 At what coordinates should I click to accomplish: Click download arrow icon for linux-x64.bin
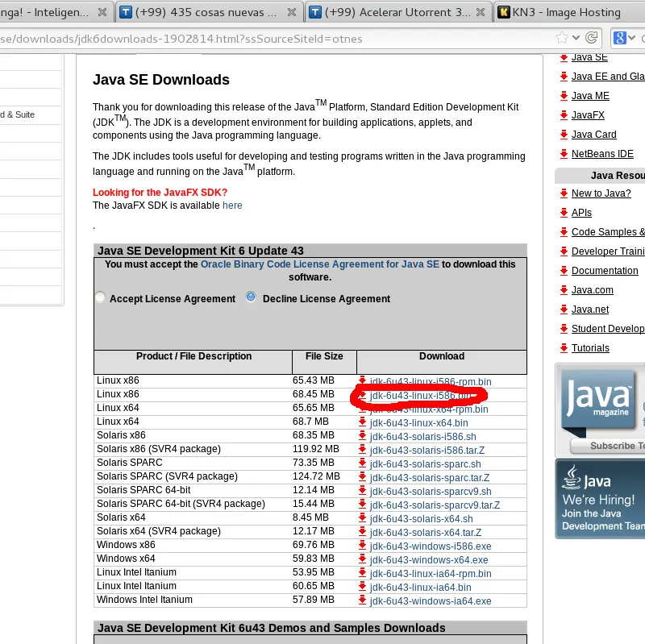pos(362,422)
